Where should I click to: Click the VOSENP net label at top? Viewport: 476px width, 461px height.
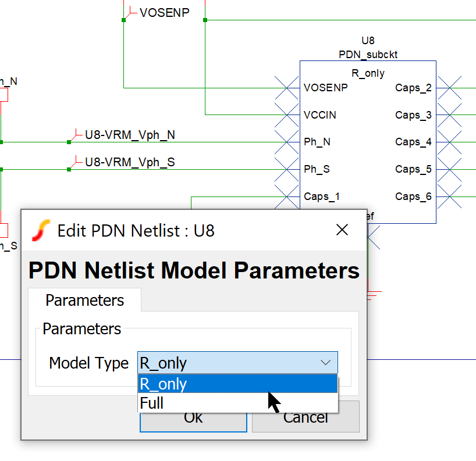(x=164, y=13)
